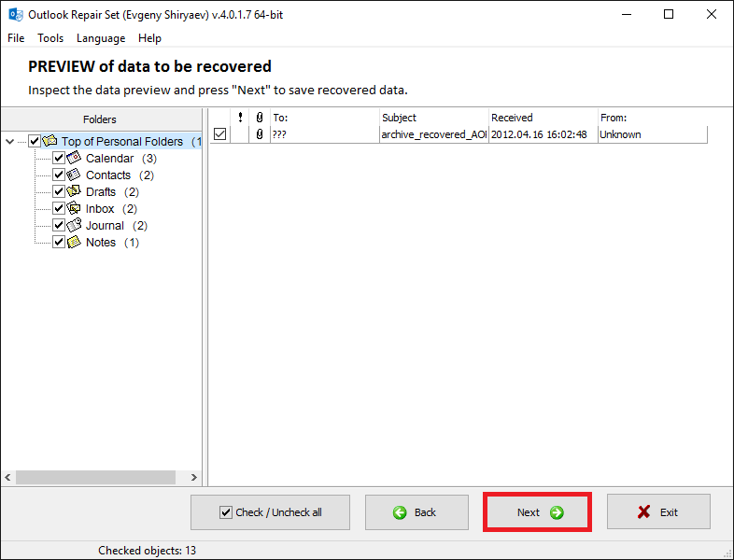This screenshot has width=734, height=560.
Task: Click the Check / Uncheck all button
Action: point(270,512)
